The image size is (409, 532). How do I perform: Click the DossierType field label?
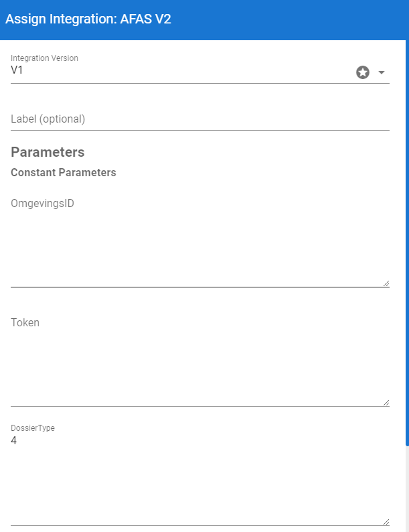coord(33,427)
